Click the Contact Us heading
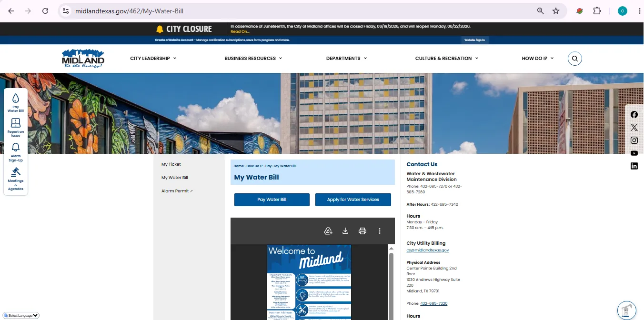The width and height of the screenshot is (644, 320). 422,164
